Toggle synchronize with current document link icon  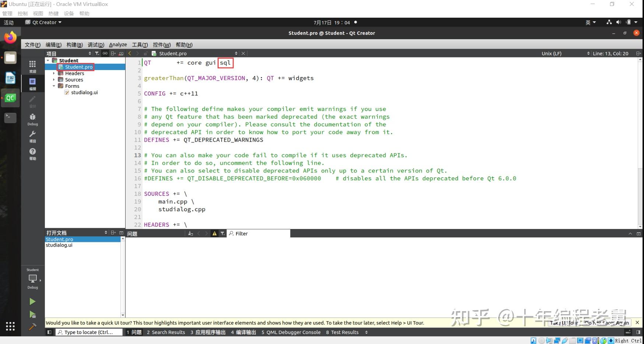click(x=105, y=53)
